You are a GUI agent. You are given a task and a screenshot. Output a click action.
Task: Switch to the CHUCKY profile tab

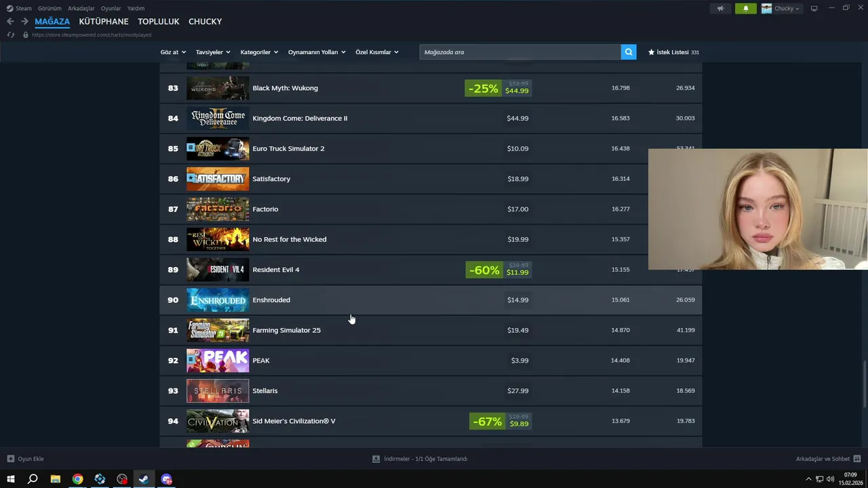tap(205, 22)
